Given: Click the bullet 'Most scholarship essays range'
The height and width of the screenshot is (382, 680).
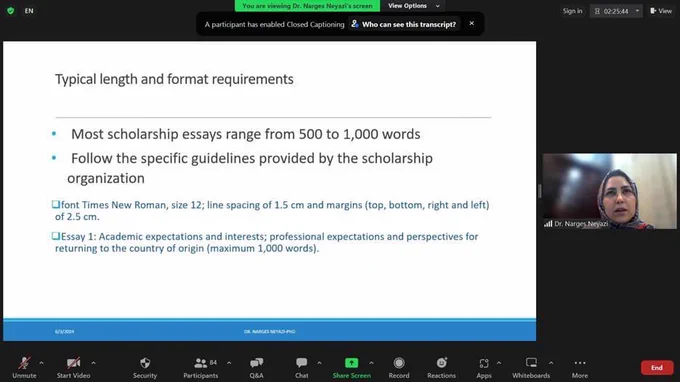Looking at the screenshot, I should 245,134.
